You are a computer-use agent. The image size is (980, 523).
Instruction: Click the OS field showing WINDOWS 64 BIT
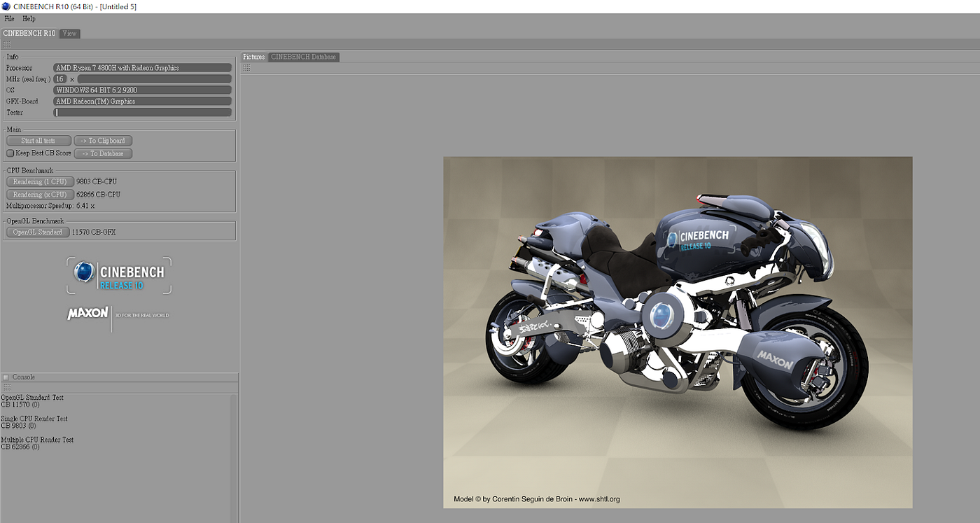(142, 90)
